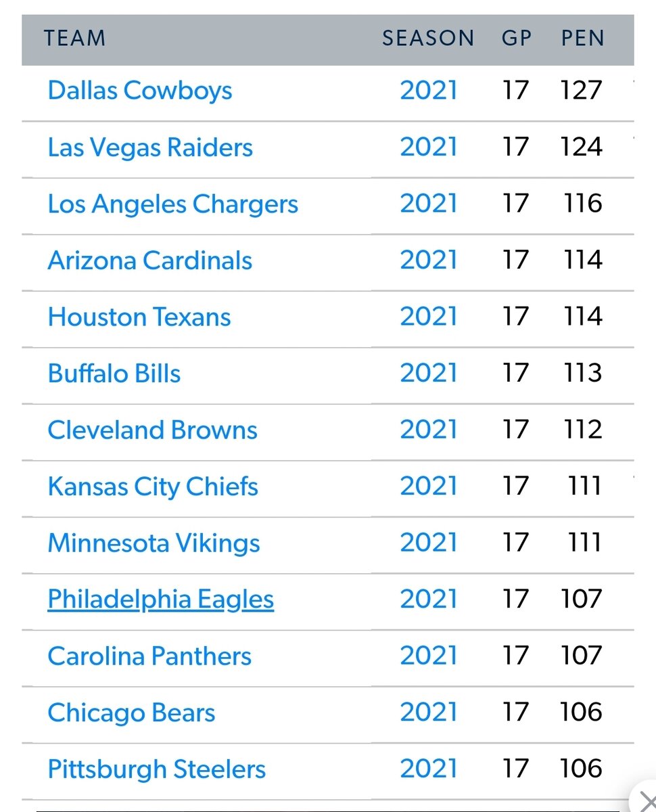Click the TEAM column header
Screen dimensions: 656x812
(74, 38)
